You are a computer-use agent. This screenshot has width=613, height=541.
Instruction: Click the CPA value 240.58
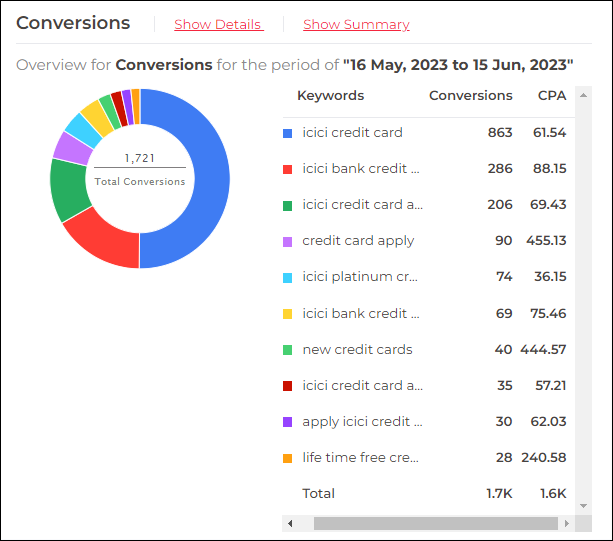click(543, 458)
